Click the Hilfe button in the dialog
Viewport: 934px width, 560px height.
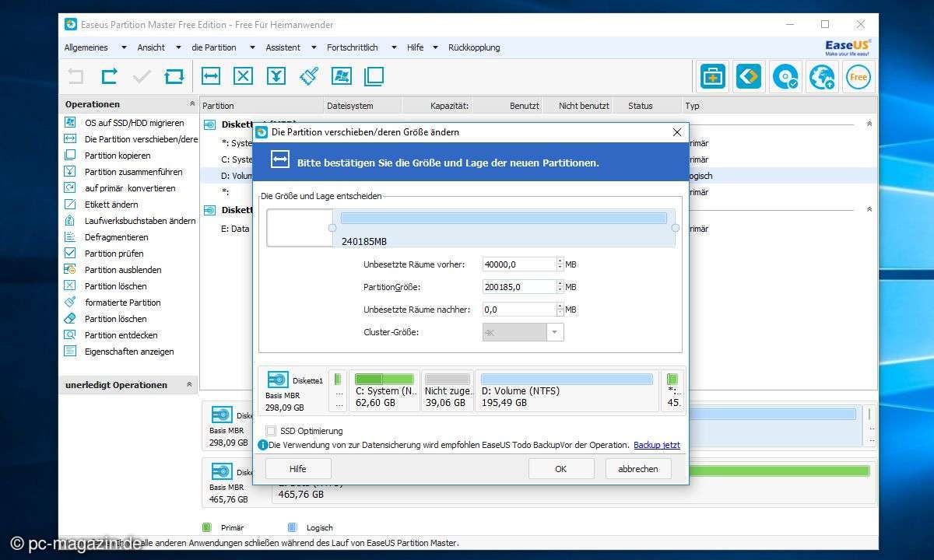coord(298,469)
